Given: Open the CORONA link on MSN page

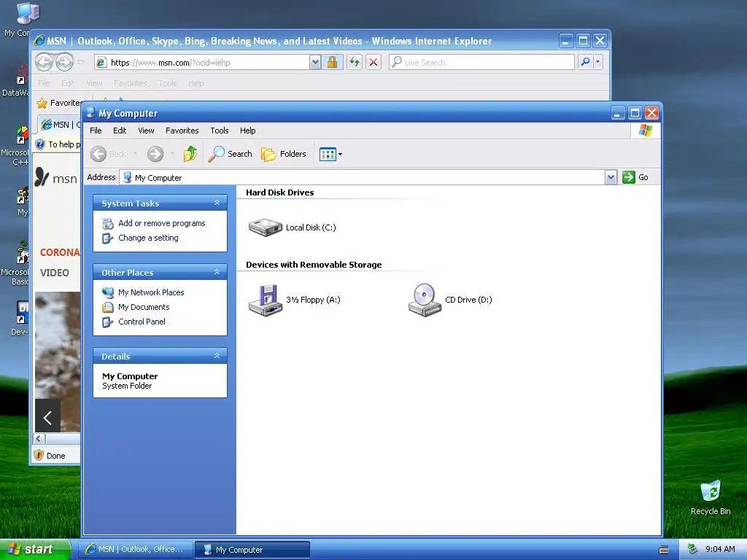Looking at the screenshot, I should pyautogui.click(x=60, y=252).
